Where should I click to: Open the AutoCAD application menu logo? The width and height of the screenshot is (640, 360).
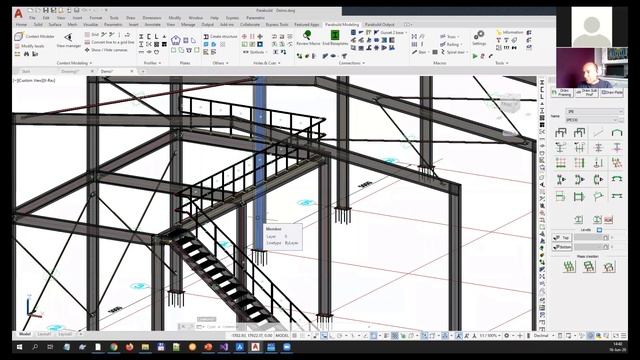[x=18, y=13]
